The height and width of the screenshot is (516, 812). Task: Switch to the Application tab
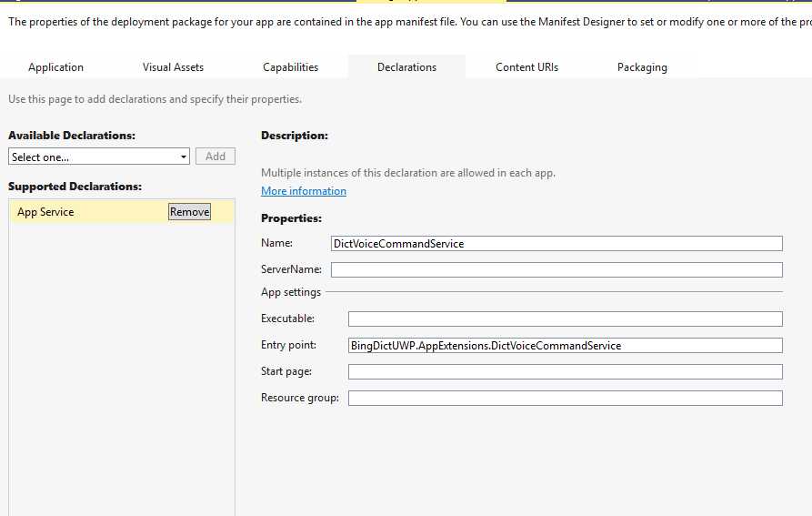55,67
